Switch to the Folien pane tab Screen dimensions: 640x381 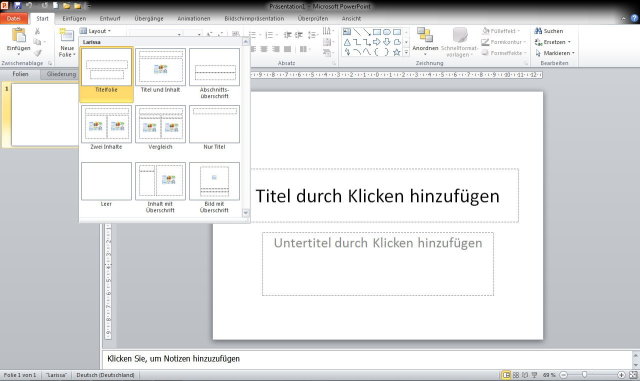pyautogui.click(x=20, y=74)
